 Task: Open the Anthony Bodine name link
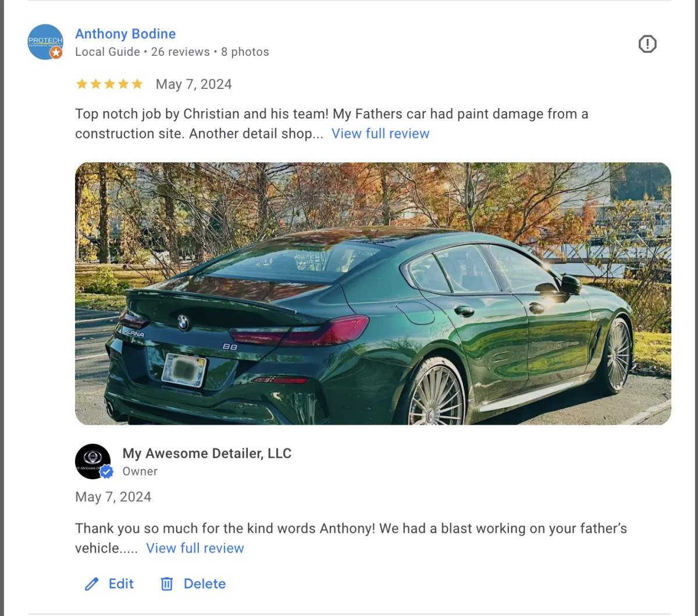pos(126,34)
